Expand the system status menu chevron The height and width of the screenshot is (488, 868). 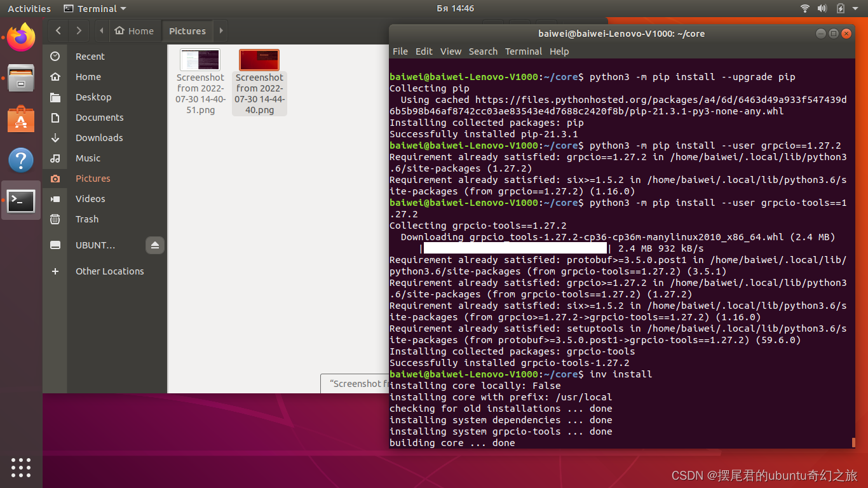[854, 8]
